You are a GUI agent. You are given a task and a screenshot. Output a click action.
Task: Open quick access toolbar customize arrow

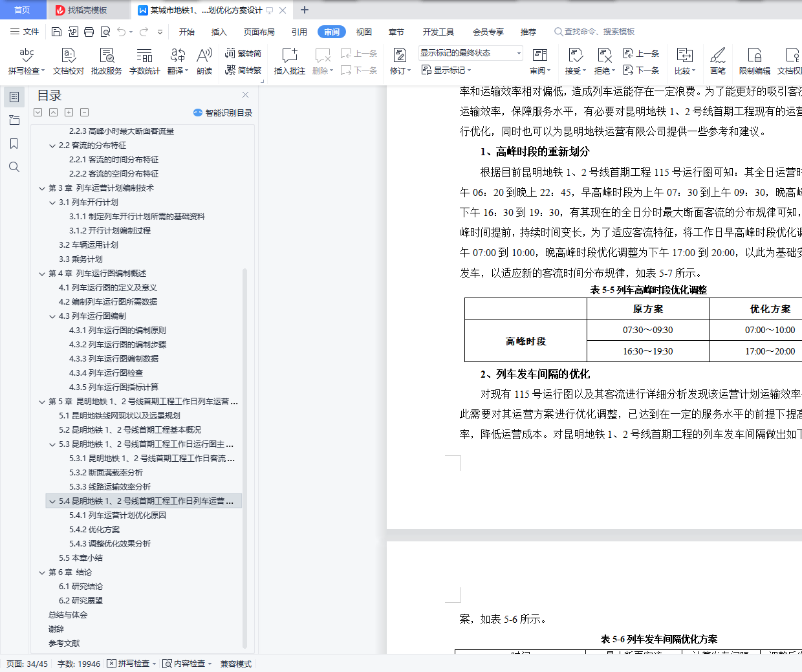(160, 32)
